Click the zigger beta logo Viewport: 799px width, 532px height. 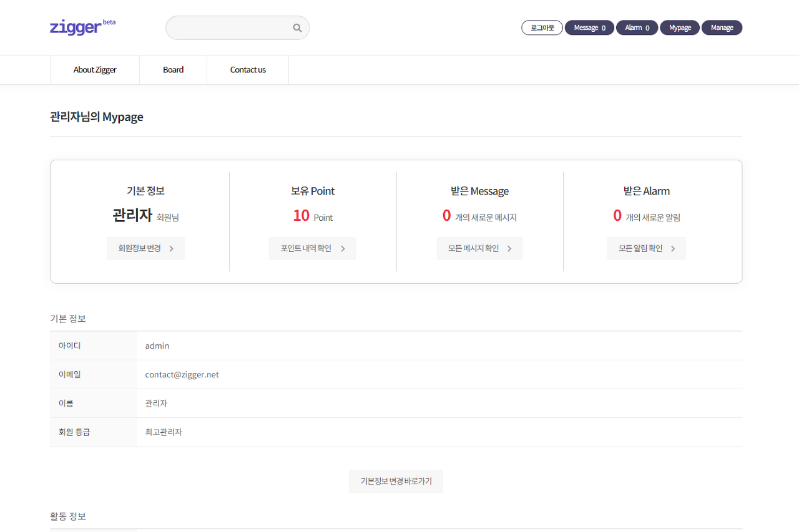pyautogui.click(x=82, y=27)
